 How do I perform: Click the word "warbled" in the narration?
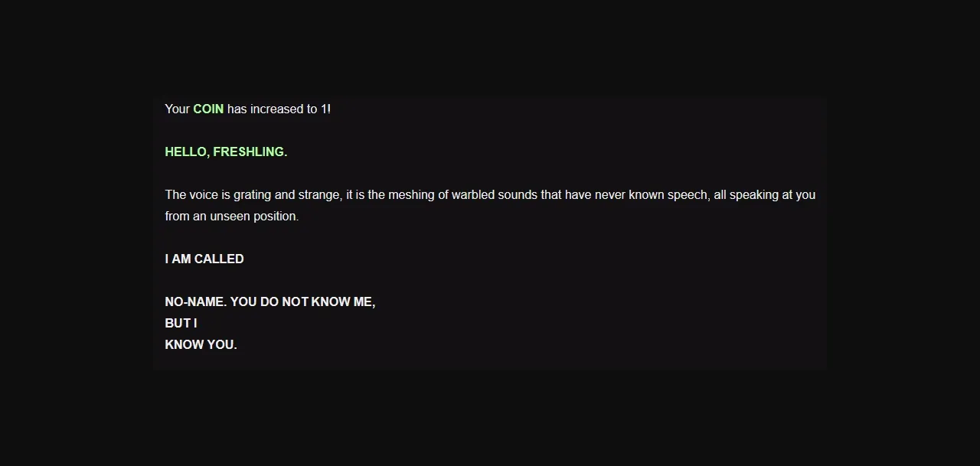tap(473, 194)
